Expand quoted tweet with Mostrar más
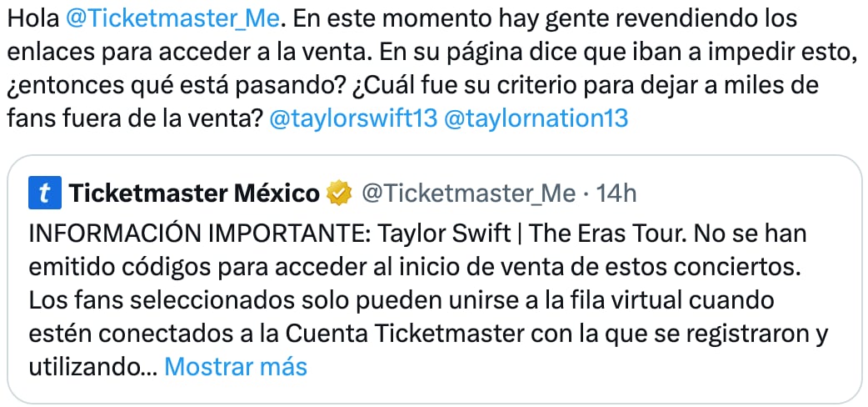 [x=236, y=366]
